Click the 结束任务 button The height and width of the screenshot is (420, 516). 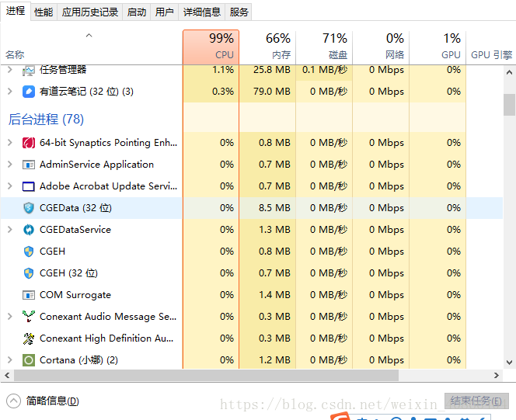click(476, 401)
